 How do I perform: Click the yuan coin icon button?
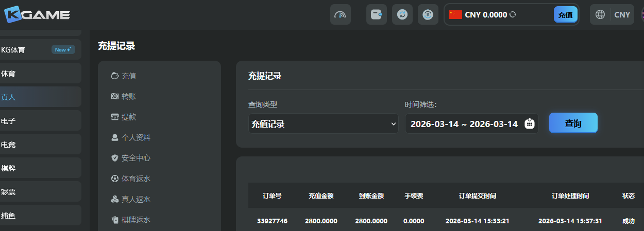[428, 14]
